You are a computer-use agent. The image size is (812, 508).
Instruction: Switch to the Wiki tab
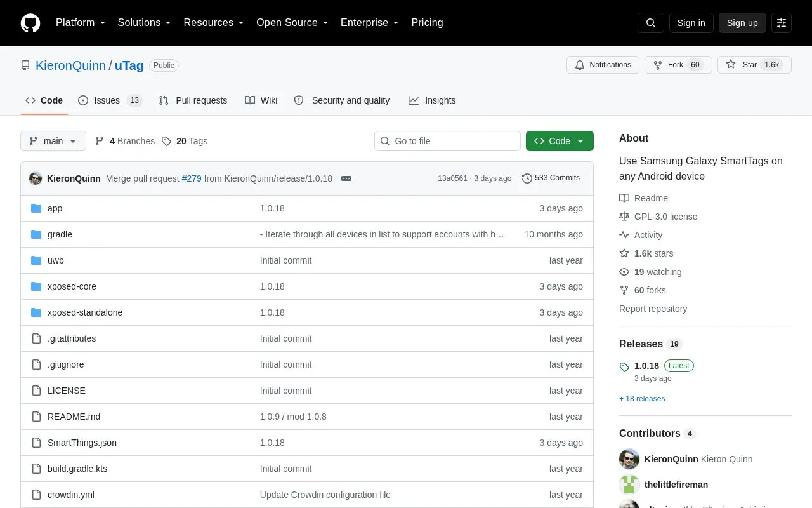tap(261, 100)
